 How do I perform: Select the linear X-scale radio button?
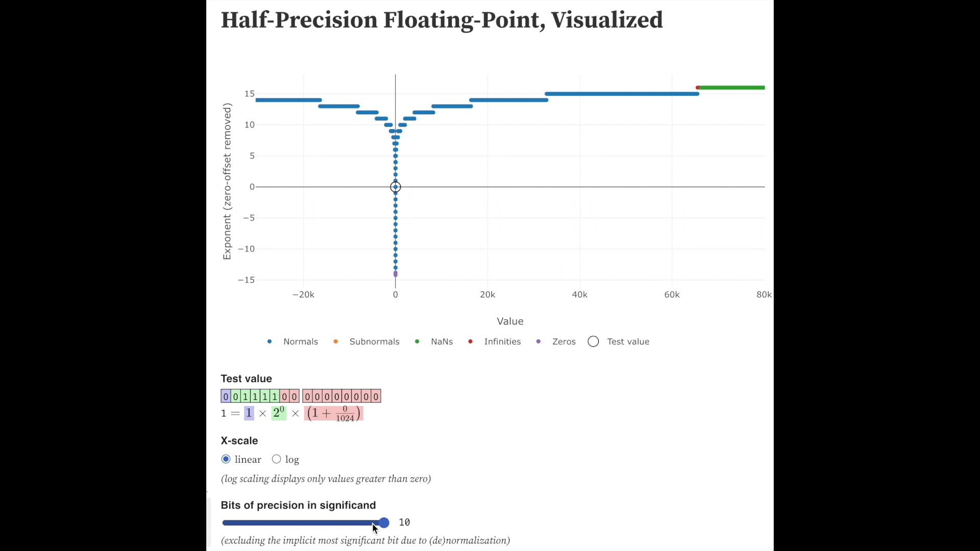click(x=226, y=459)
